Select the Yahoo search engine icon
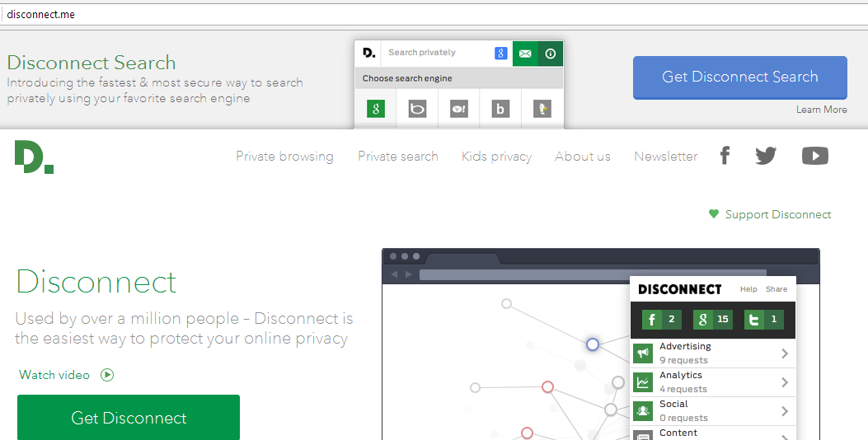The width and height of the screenshot is (868, 440). 459,109
